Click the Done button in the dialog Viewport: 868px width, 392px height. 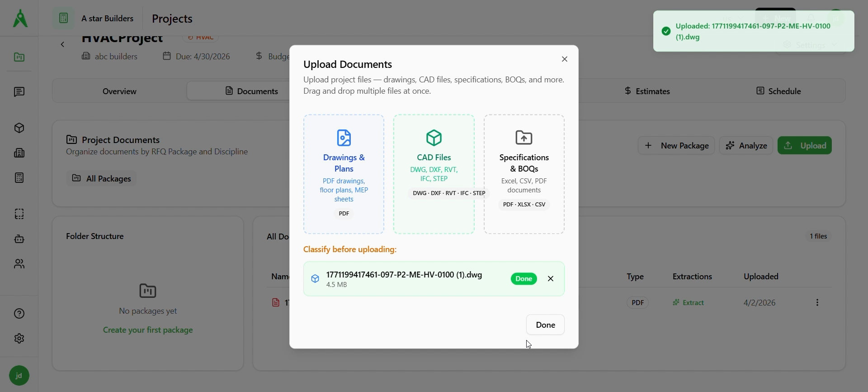pyautogui.click(x=545, y=325)
